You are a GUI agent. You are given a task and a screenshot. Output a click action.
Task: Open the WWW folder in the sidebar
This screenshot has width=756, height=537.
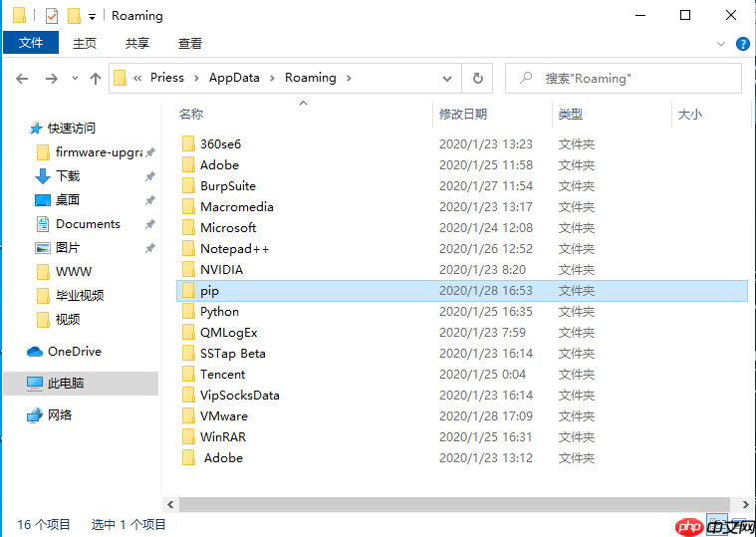click(x=74, y=272)
